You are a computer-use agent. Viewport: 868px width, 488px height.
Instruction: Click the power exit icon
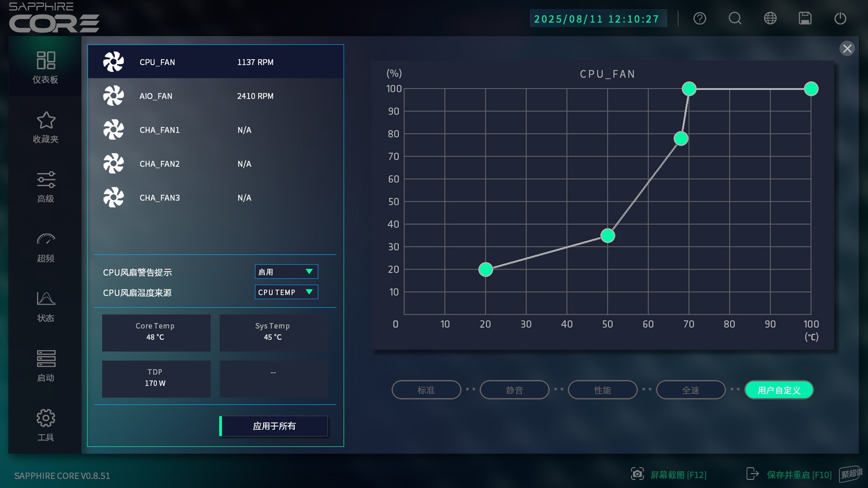(x=840, y=19)
